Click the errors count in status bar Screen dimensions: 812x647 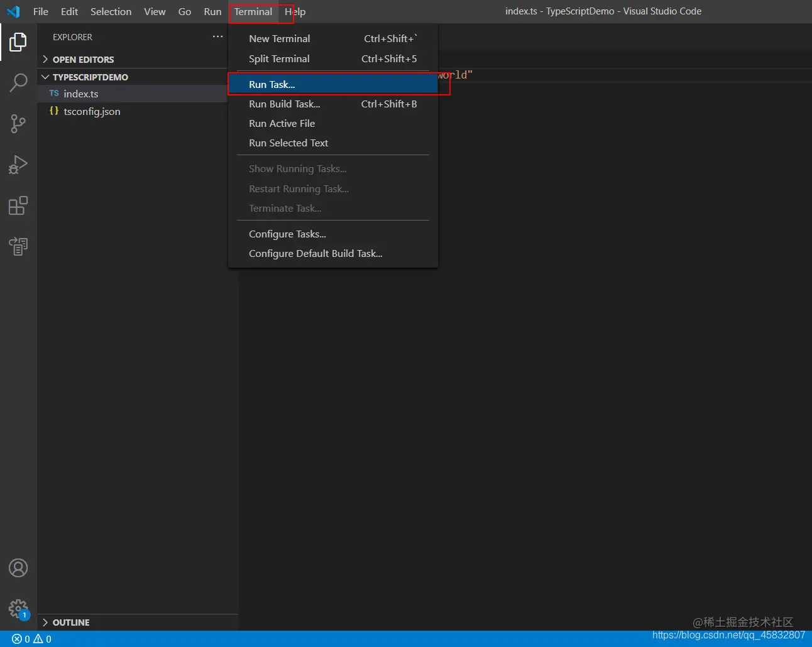[21, 639]
